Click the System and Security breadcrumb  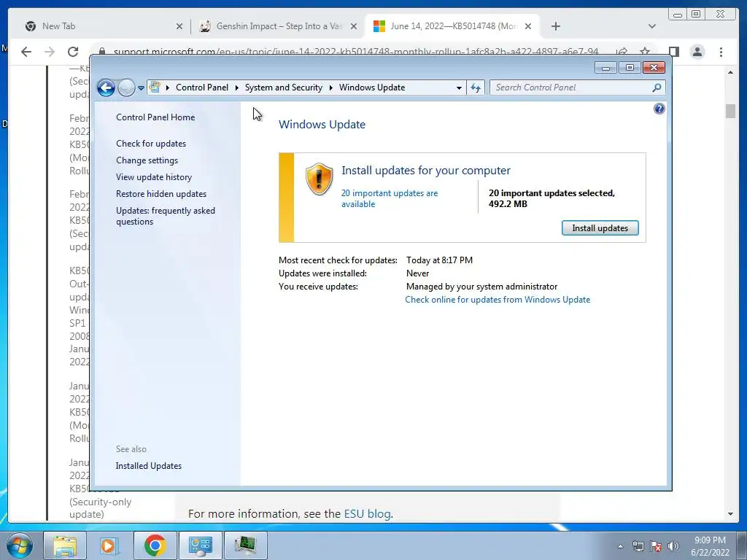tap(284, 87)
